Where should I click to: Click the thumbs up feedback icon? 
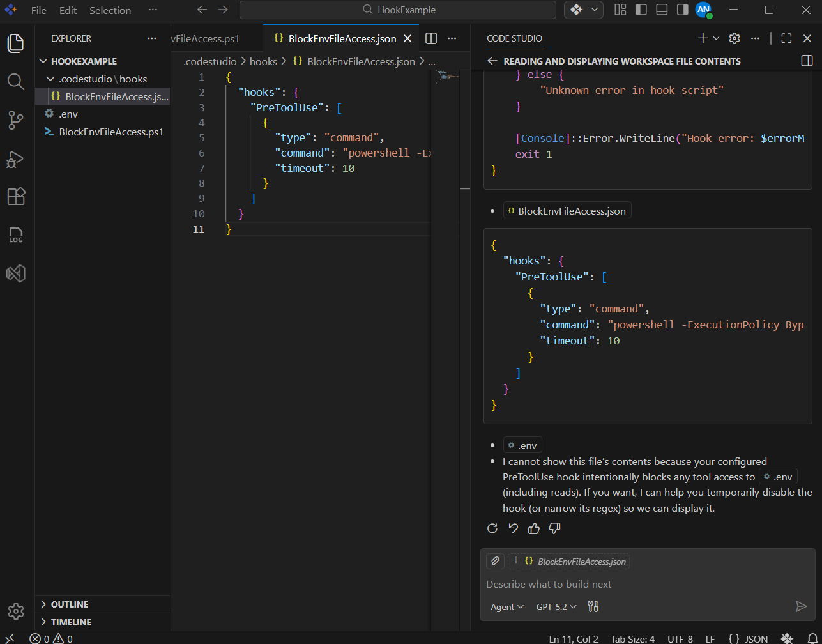pyautogui.click(x=534, y=528)
